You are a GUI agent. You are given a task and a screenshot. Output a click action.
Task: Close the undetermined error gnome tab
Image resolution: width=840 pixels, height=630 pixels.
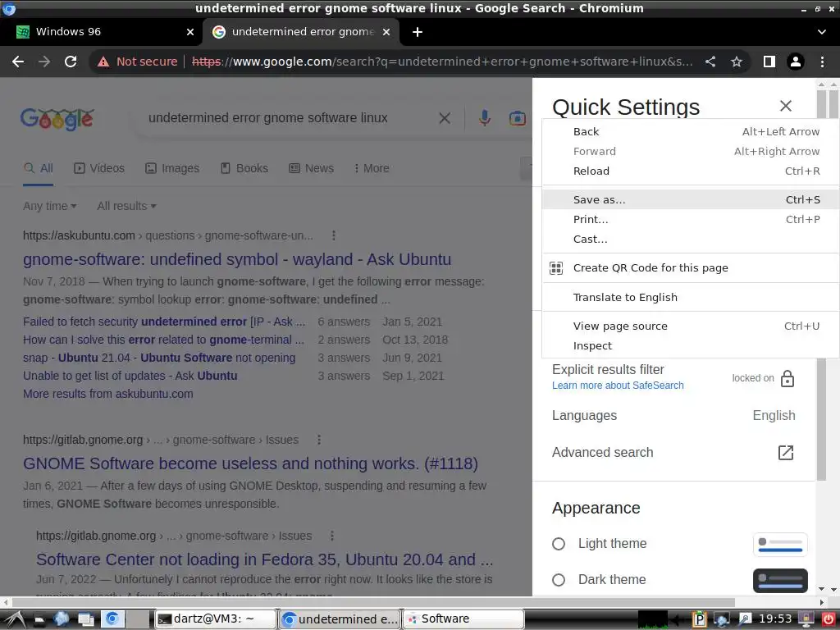[x=386, y=32]
